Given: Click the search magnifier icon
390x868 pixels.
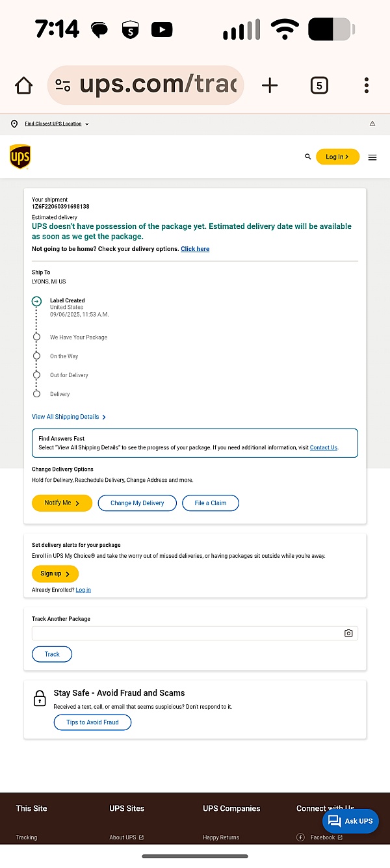Looking at the screenshot, I should coord(307,157).
